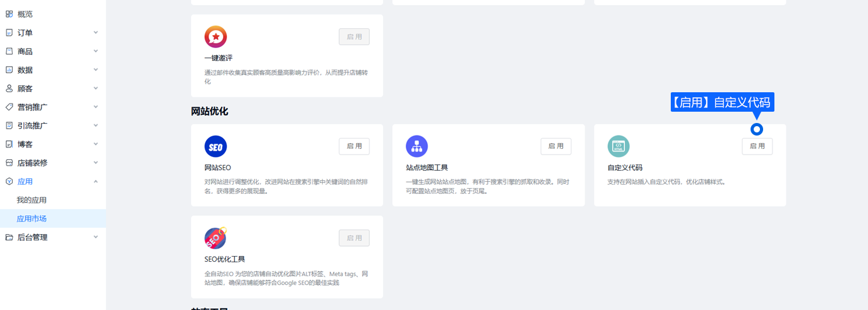Image resolution: width=868 pixels, height=310 pixels.
Task: Enable the 站点地图工具 app
Action: pyautogui.click(x=556, y=146)
